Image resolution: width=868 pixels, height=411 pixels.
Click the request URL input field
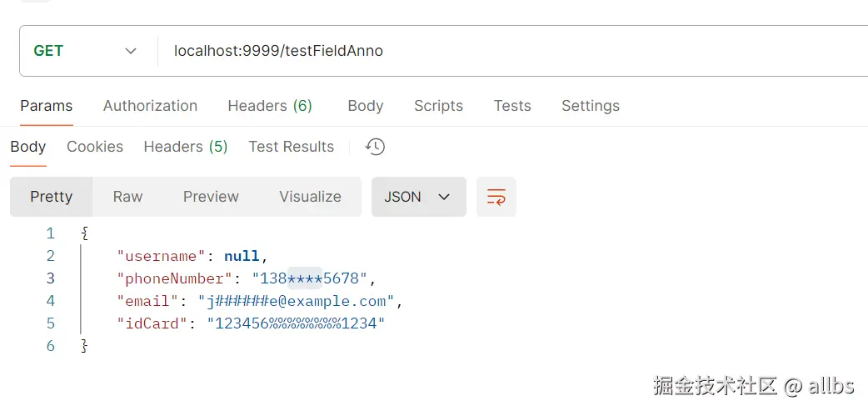[500, 51]
